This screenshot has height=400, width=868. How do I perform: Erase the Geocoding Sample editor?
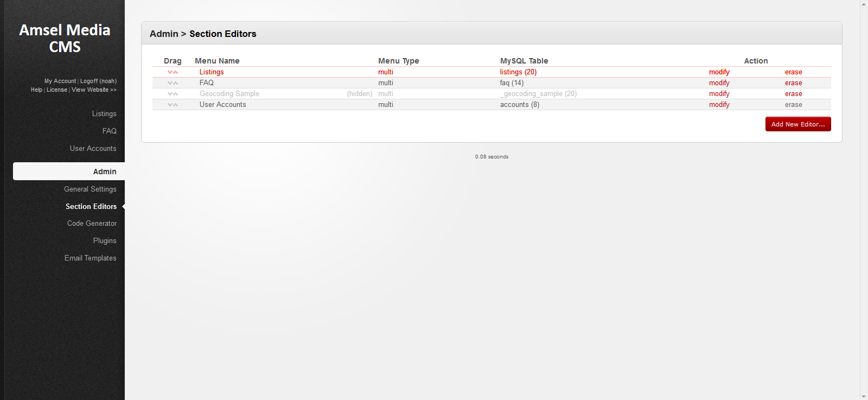[x=793, y=94]
